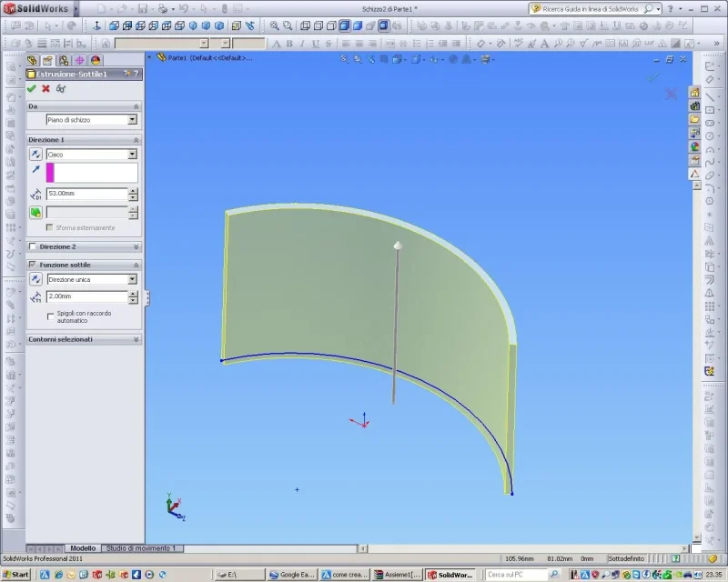This screenshot has width=728, height=582.
Task: Open the Estrusione-Sottile1 help question mark
Action: (x=136, y=74)
